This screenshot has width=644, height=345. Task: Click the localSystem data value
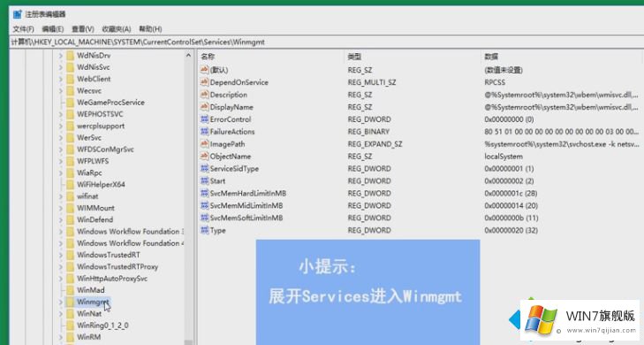504,157
